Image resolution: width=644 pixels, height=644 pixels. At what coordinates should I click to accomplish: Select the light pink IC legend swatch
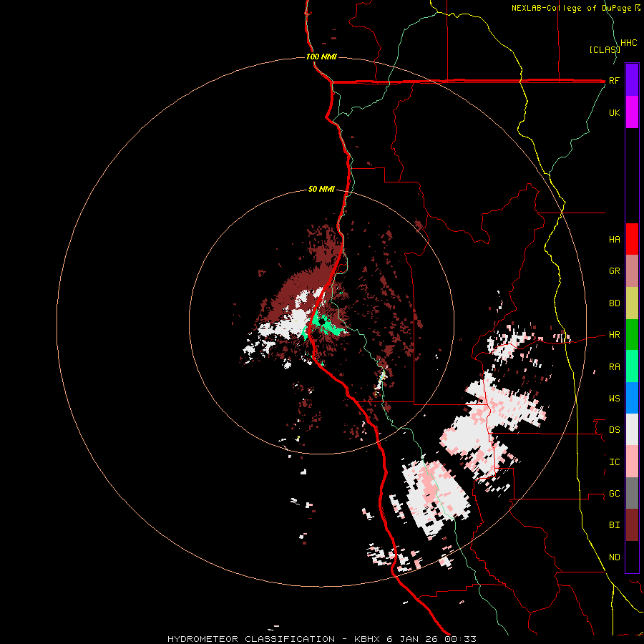tap(632, 462)
